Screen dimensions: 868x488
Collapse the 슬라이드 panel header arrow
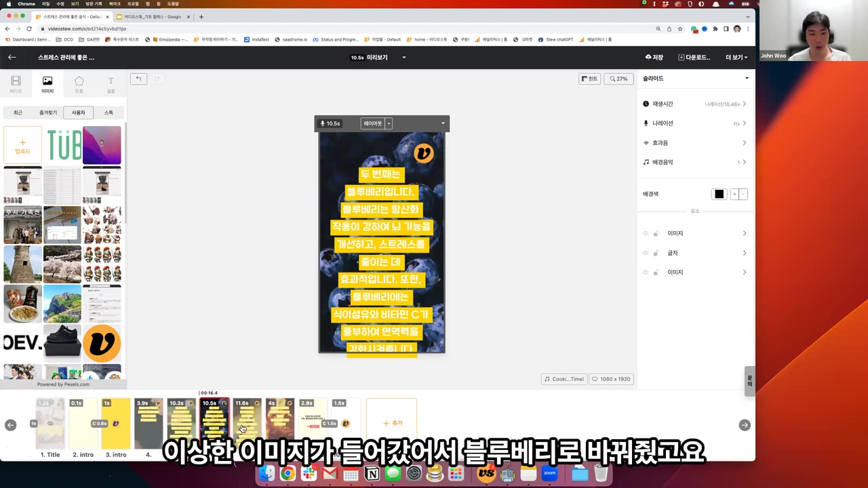coord(747,79)
